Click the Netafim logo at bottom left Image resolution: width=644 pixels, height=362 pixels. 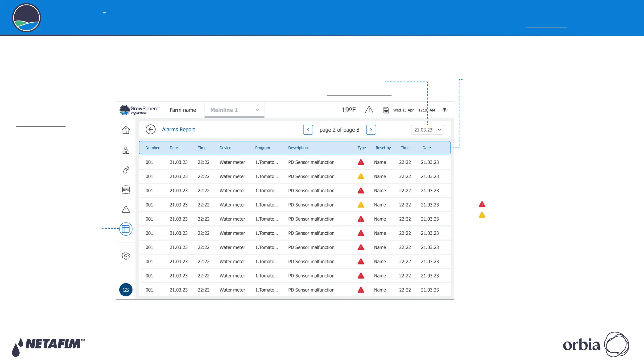pyautogui.click(x=48, y=347)
